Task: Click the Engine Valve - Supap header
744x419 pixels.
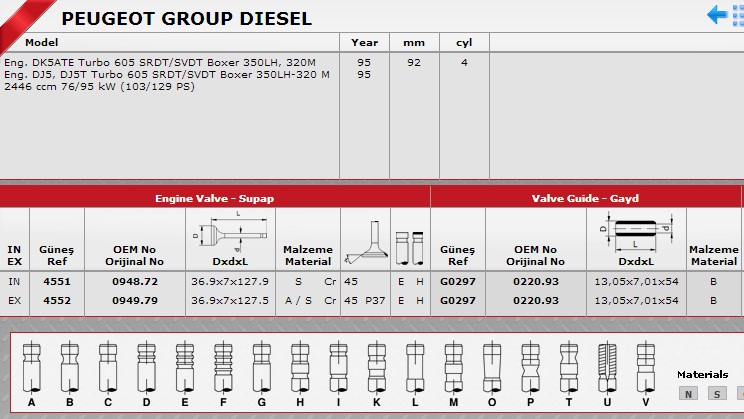Action: point(215,198)
